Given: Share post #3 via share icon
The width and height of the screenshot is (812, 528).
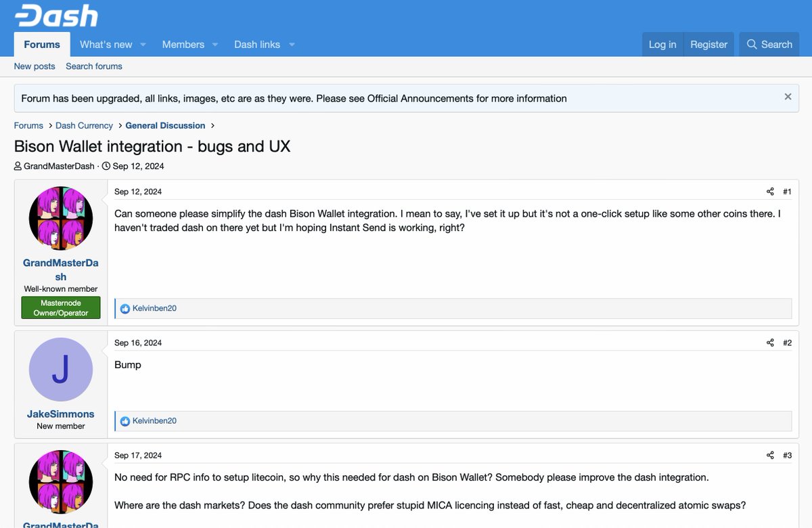Looking at the screenshot, I should click(x=770, y=455).
